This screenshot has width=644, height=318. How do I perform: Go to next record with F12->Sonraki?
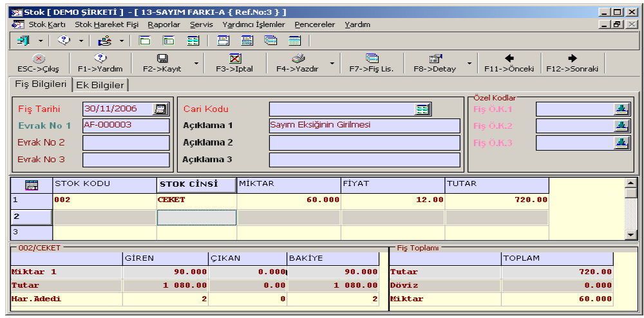click(x=572, y=59)
